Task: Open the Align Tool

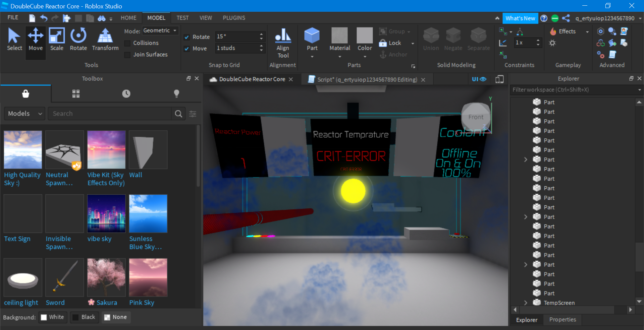Action: [283, 43]
